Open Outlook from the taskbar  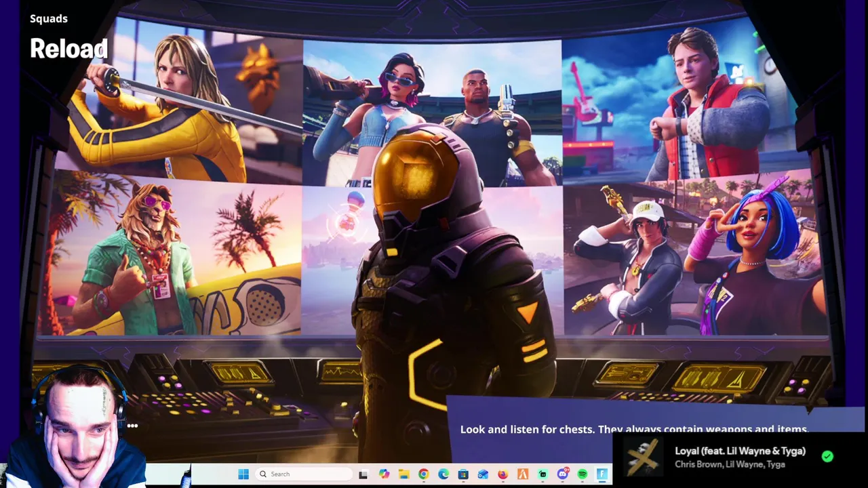coord(483,474)
